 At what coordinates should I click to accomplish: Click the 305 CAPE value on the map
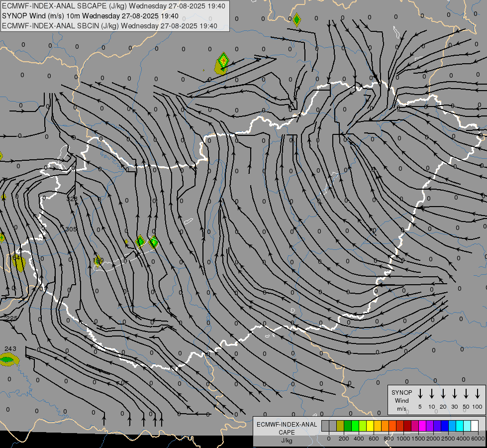(x=71, y=229)
